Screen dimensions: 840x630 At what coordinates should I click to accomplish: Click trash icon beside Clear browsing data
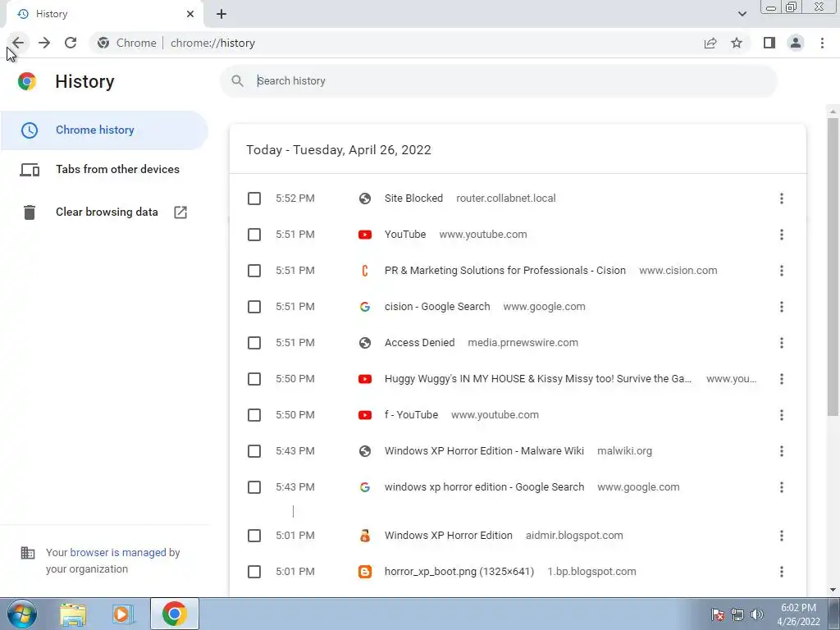pos(30,212)
